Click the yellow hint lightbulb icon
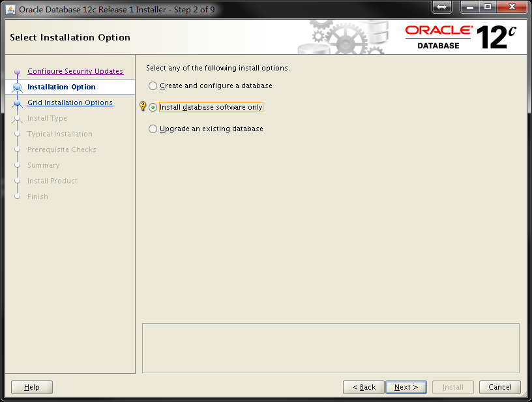This screenshot has height=402, width=532. (143, 106)
